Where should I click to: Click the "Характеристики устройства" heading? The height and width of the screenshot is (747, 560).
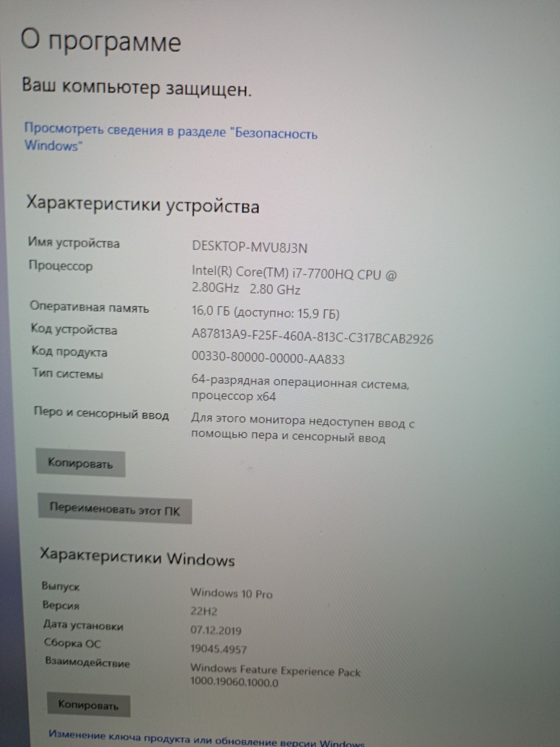pyautogui.click(x=143, y=205)
